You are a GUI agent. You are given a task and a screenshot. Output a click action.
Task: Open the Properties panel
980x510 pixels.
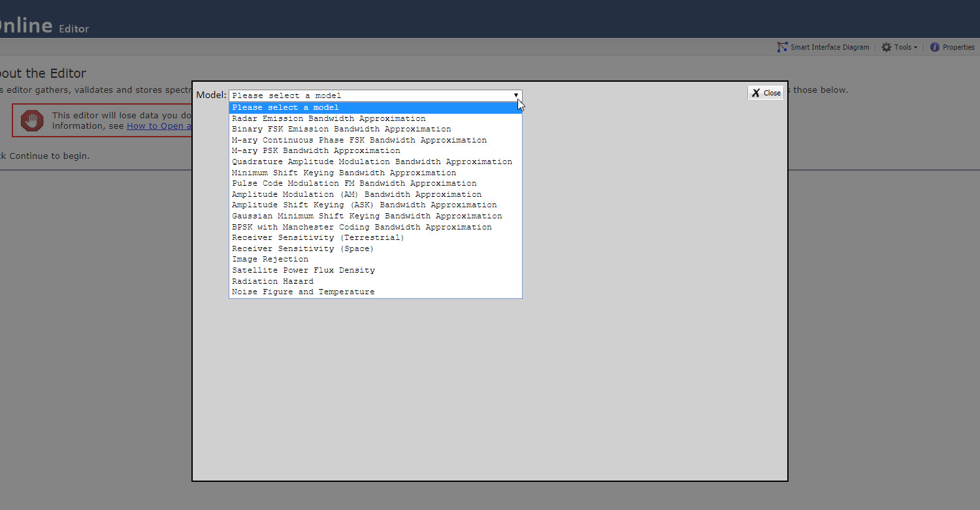(x=953, y=47)
